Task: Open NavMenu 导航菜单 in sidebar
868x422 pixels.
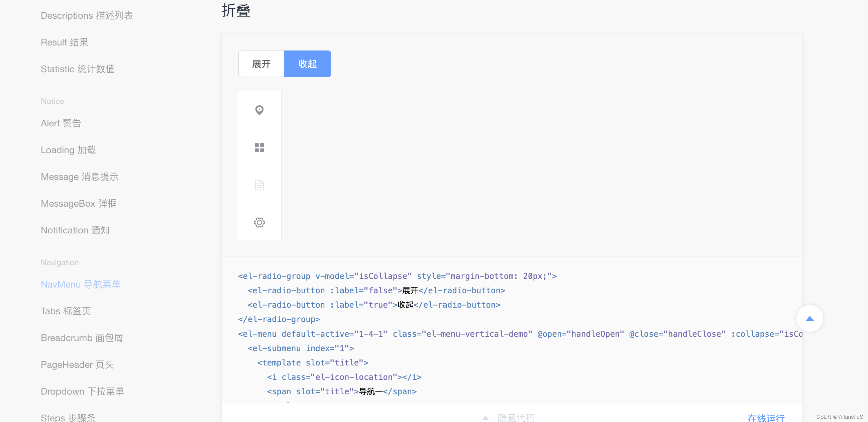Action: point(81,284)
